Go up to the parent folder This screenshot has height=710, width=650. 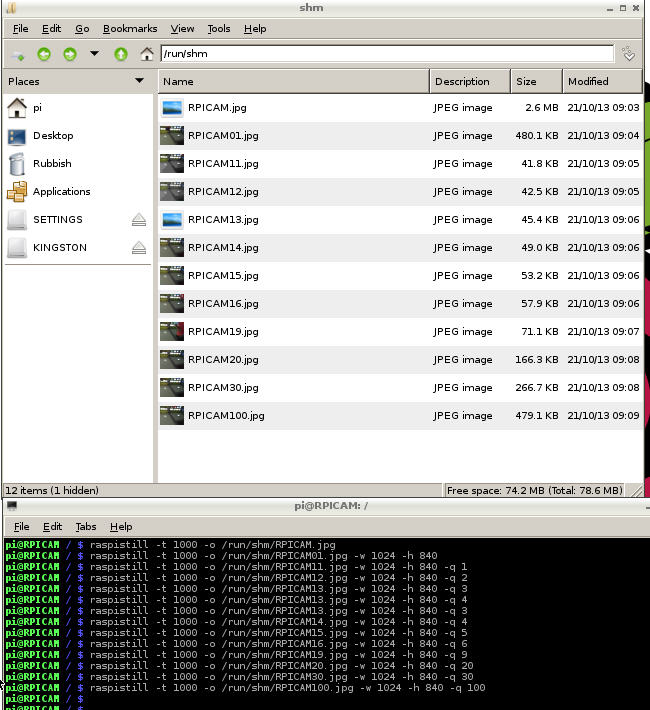pyautogui.click(x=121, y=54)
